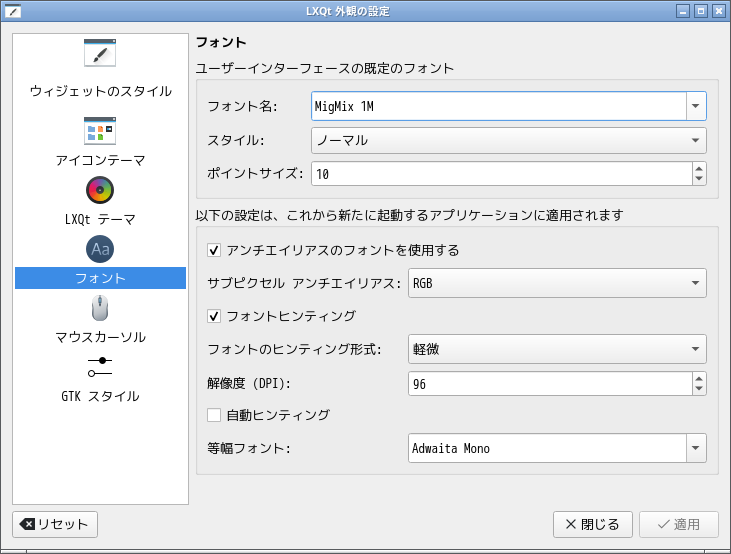The image size is (731, 554).
Task: Select the Mouse Cursor (マウスカーソル) icon
Action: coord(100,308)
